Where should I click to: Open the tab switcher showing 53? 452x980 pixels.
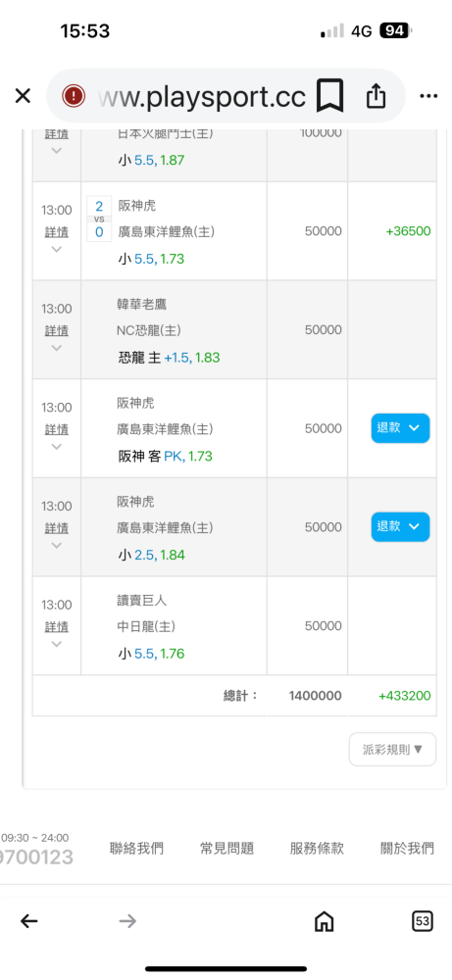(x=423, y=920)
